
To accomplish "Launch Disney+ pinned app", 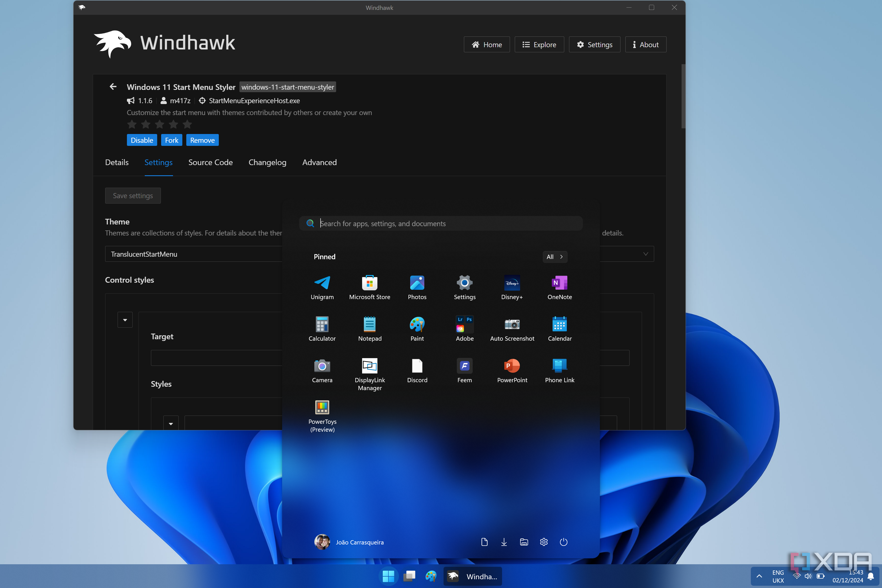I will 512,287.
